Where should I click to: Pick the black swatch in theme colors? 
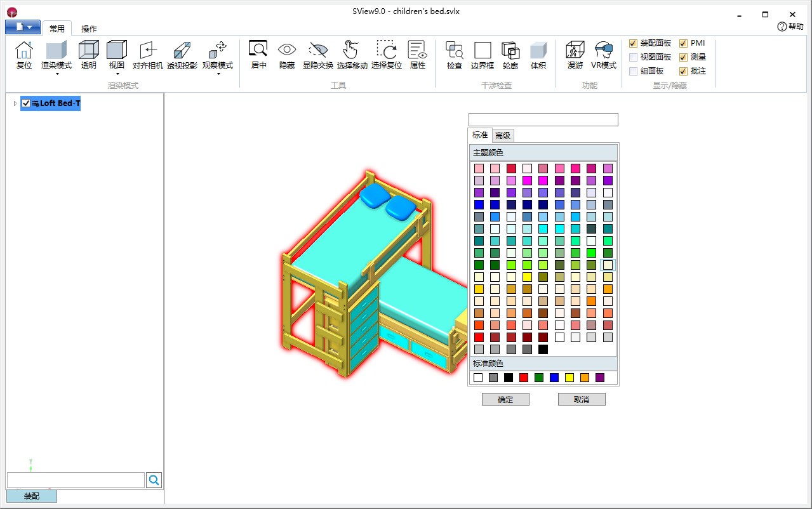point(543,349)
